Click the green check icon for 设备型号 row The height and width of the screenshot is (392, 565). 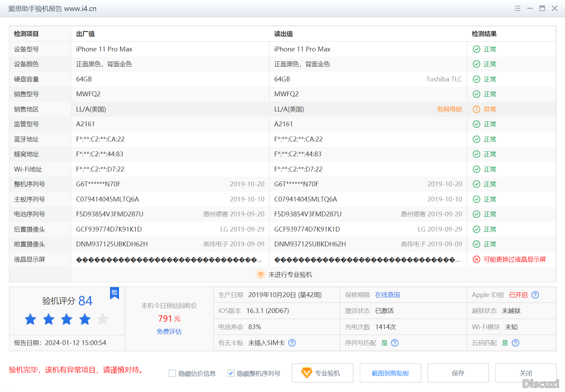[x=476, y=49]
